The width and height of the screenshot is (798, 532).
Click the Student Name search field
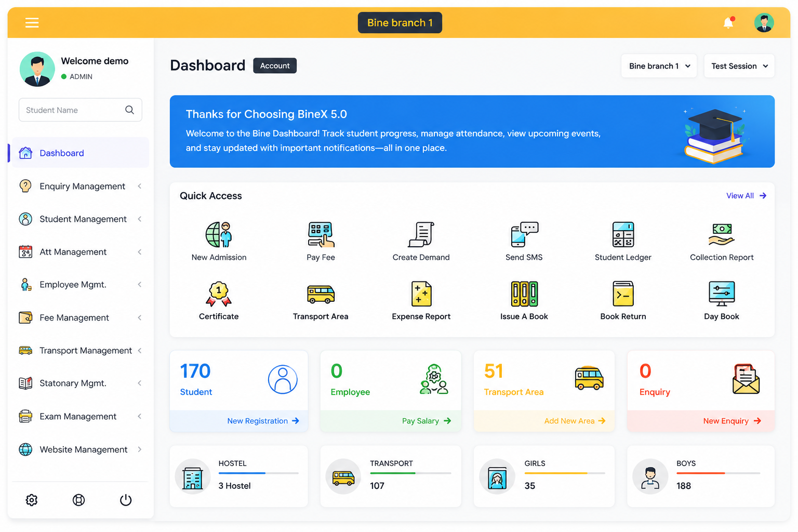(x=81, y=110)
